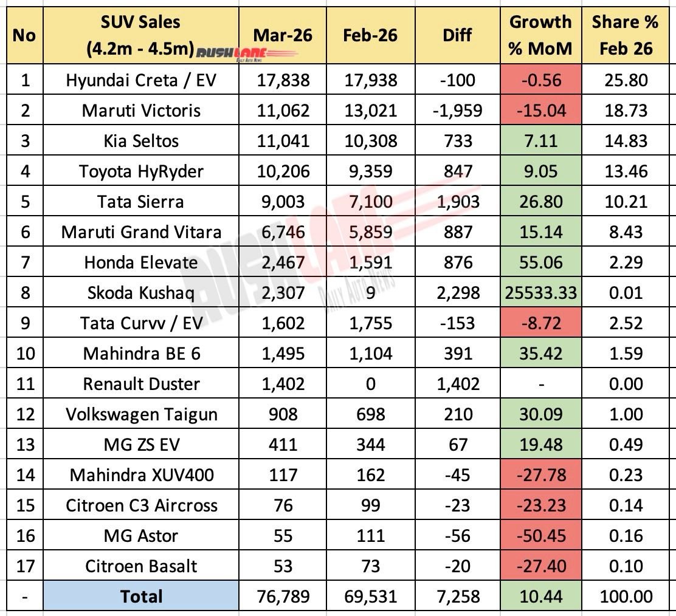Click the "No" column header cell
Viewport: 676px width, 616px height.
pos(24,35)
